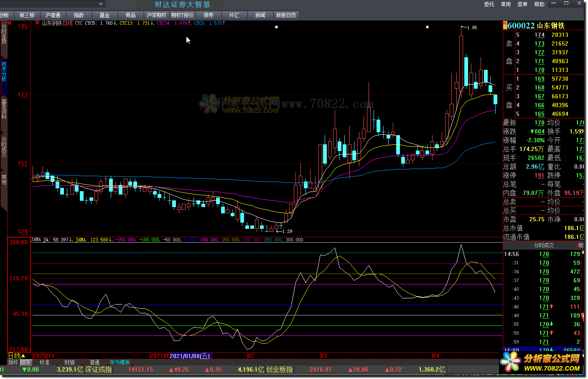Click the 03 month timeline marker
Viewport: 588px width, 379px height.
tap(324, 356)
